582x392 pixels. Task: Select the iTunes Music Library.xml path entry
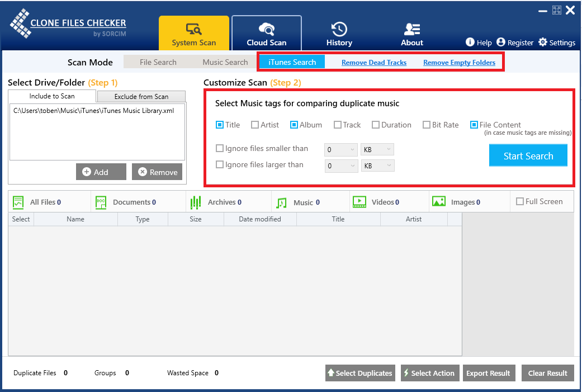(x=93, y=111)
